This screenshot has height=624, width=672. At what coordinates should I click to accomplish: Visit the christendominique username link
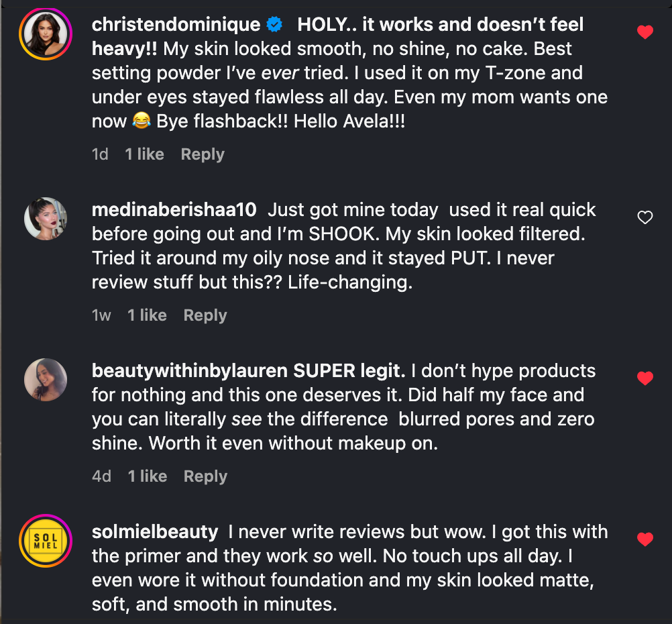tap(176, 25)
